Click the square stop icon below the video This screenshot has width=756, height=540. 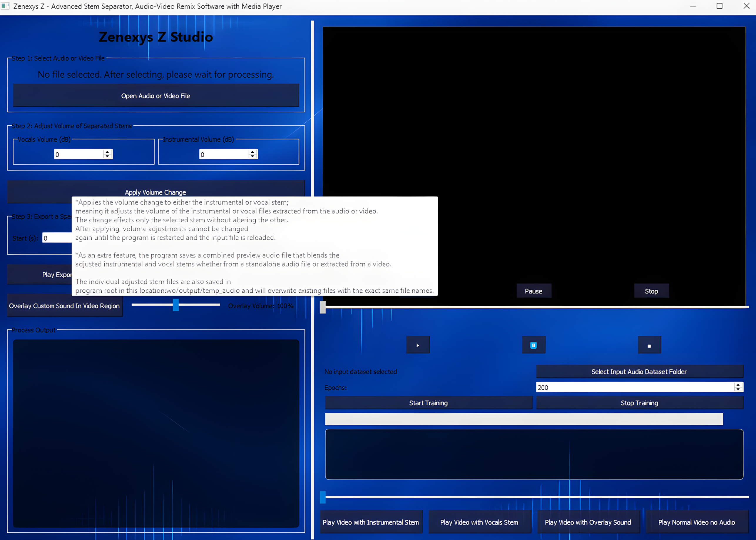649,345
